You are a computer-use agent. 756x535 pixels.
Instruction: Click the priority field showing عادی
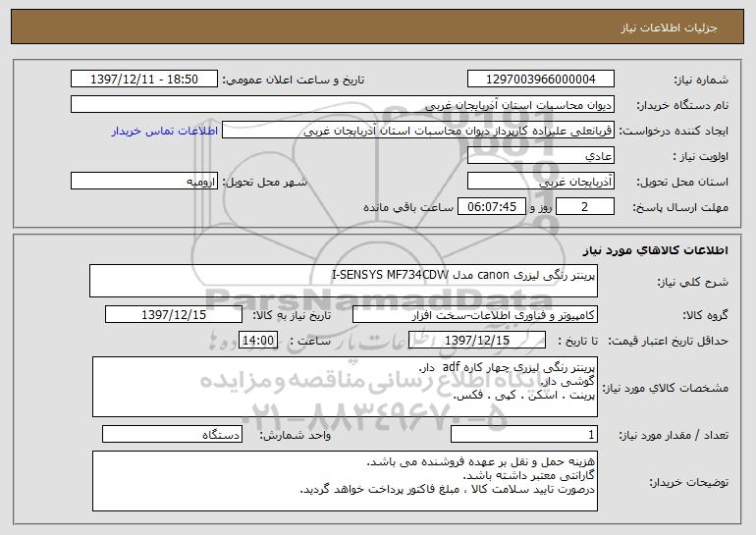pos(540,156)
